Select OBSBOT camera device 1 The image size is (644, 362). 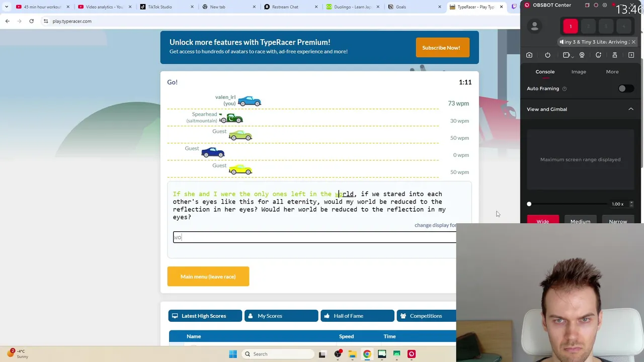(x=571, y=26)
